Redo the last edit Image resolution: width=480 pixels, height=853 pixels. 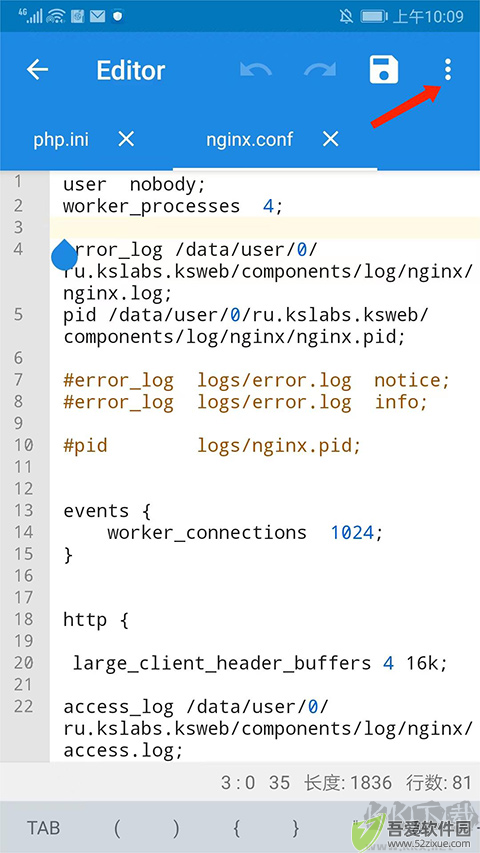coord(320,70)
